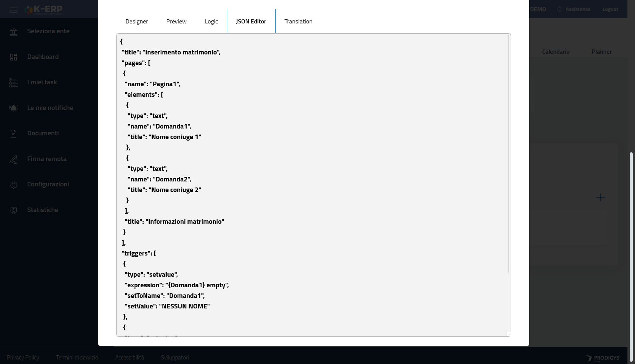Open the Preview tab

coord(176,22)
